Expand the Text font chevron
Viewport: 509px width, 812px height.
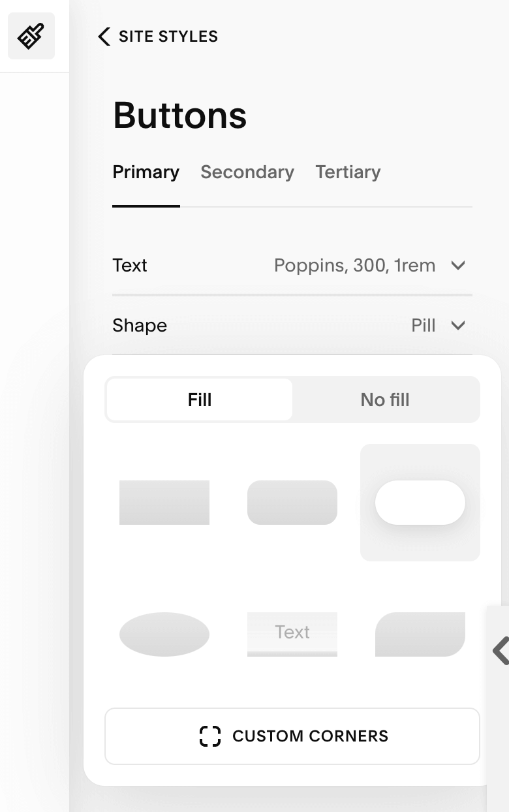[x=458, y=266]
